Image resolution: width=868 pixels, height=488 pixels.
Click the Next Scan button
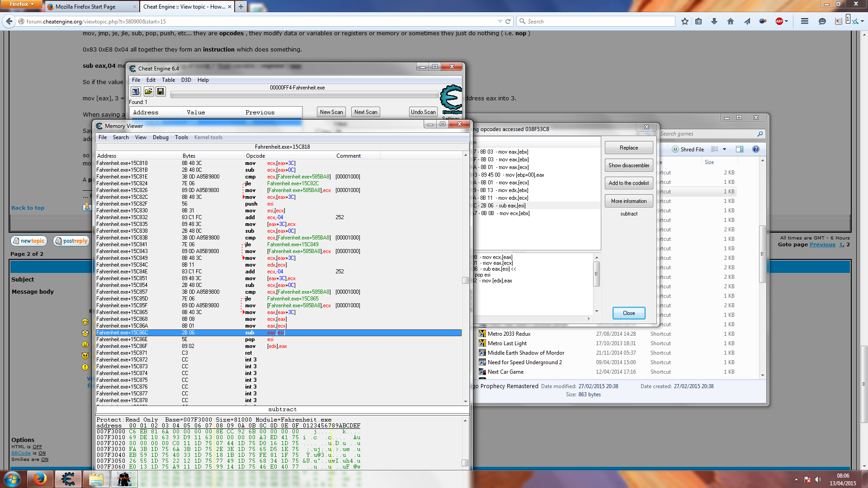(x=366, y=112)
